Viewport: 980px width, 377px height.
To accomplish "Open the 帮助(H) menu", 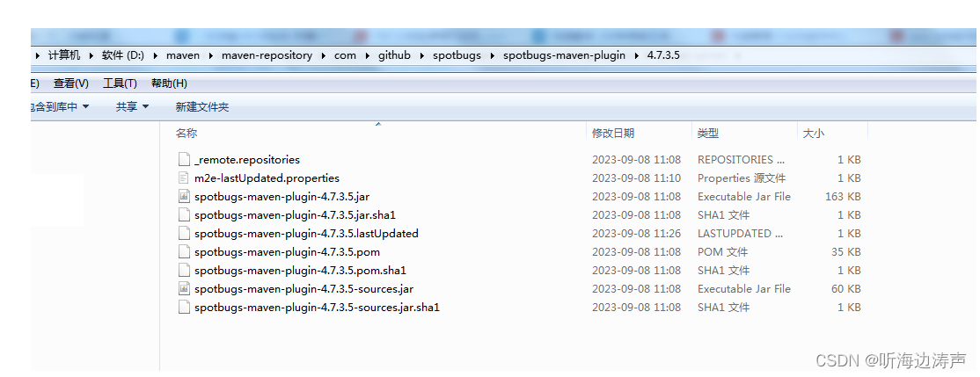I will point(170,83).
